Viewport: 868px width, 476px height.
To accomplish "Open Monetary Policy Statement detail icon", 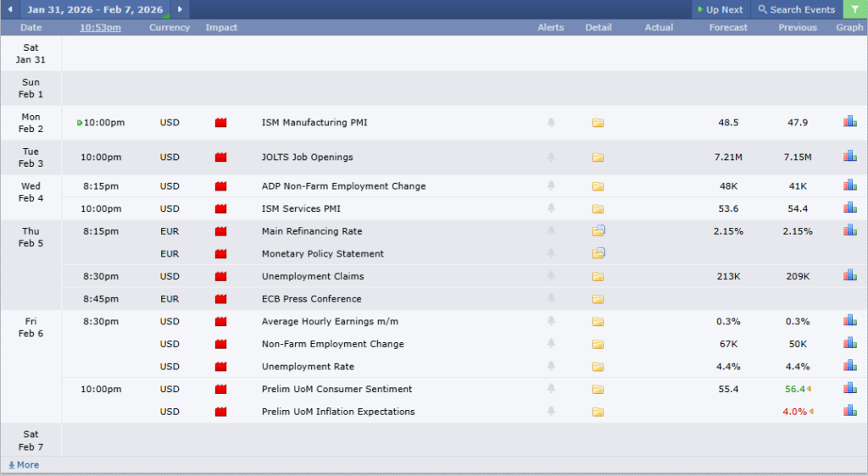I will pyautogui.click(x=598, y=253).
